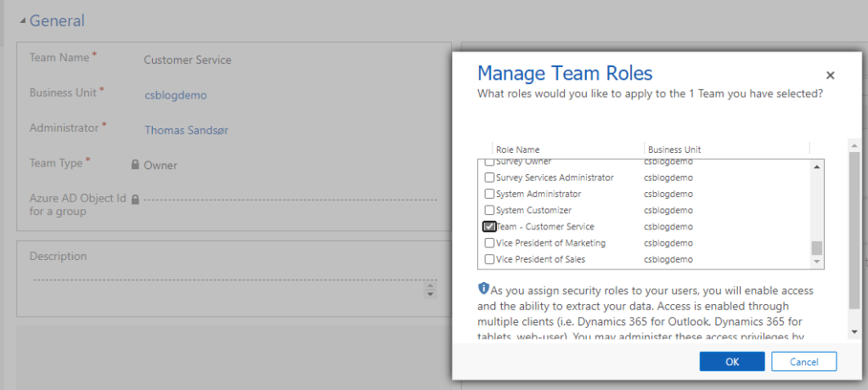
Task: Check the Survey Services Administrator role
Action: point(489,178)
